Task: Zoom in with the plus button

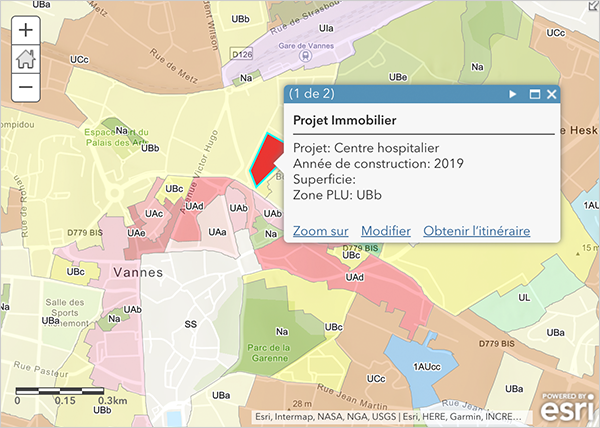Action: click(26, 30)
